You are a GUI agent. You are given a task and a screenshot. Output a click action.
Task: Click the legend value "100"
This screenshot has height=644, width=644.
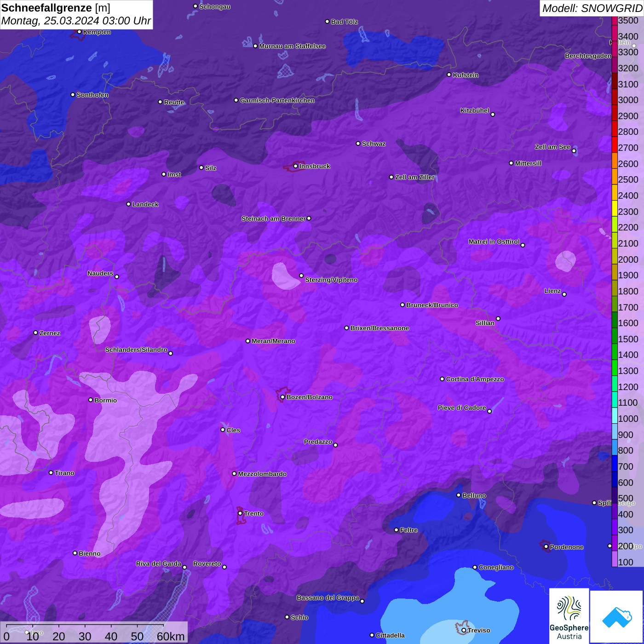[x=626, y=562]
